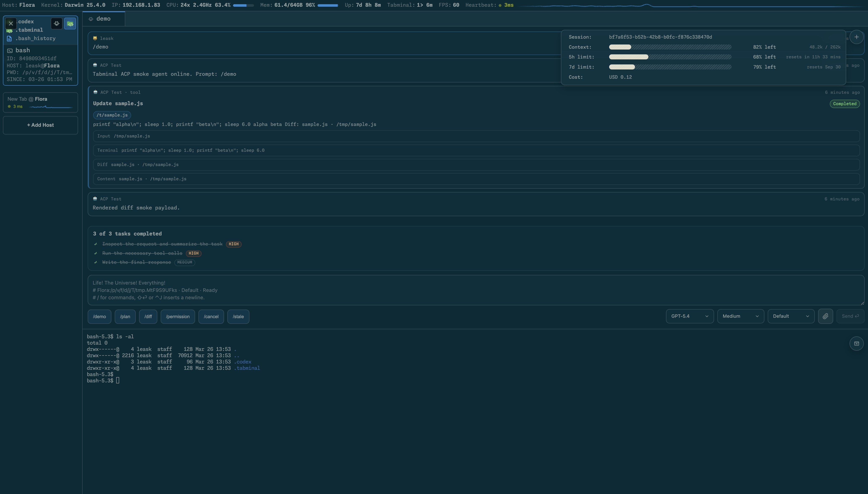Toggle the green code folder file browser button

point(70,24)
